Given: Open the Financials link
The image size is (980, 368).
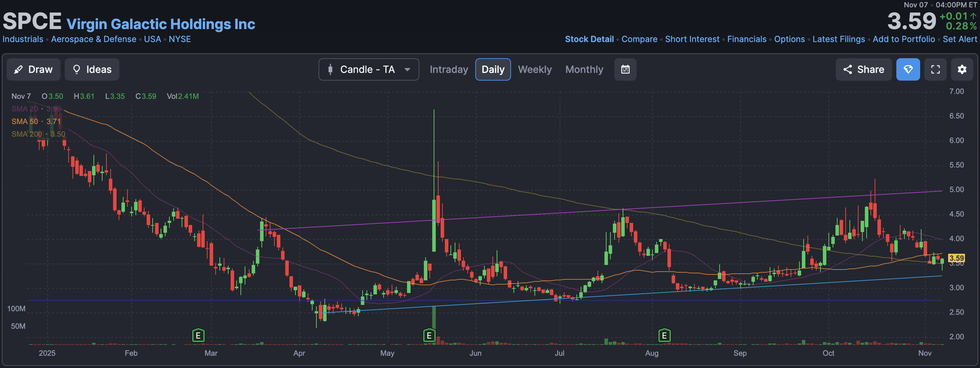Looking at the screenshot, I should [747, 39].
